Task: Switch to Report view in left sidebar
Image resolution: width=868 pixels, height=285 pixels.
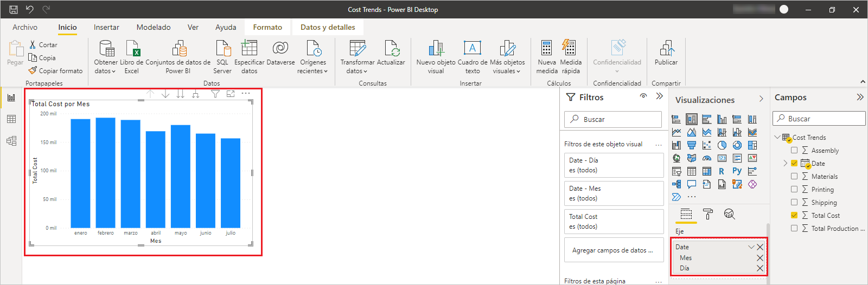Action: (x=11, y=98)
